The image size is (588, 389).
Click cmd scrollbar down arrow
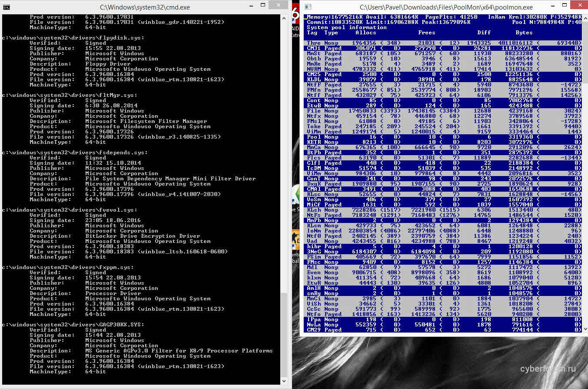284,381
